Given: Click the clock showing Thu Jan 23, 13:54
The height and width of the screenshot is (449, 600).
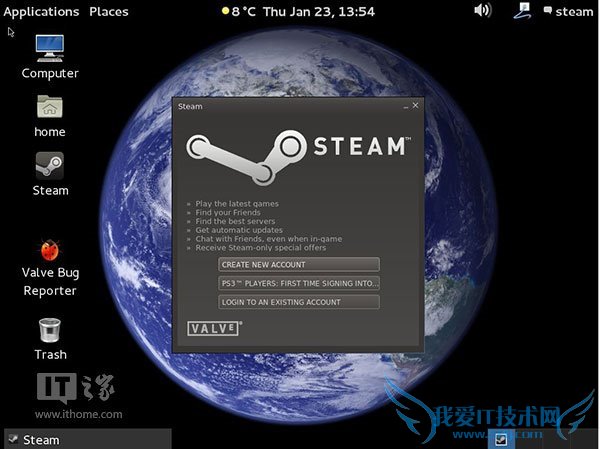Looking at the screenshot, I should (x=319, y=11).
